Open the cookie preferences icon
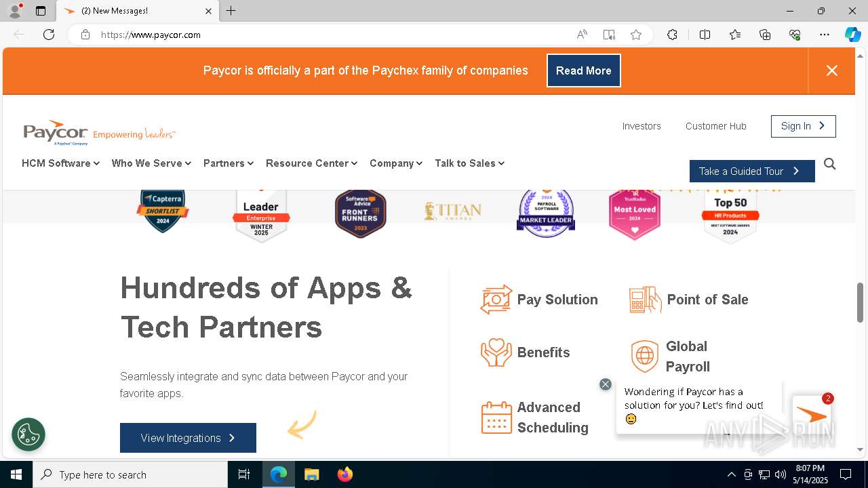This screenshot has height=488, width=868. click(28, 434)
